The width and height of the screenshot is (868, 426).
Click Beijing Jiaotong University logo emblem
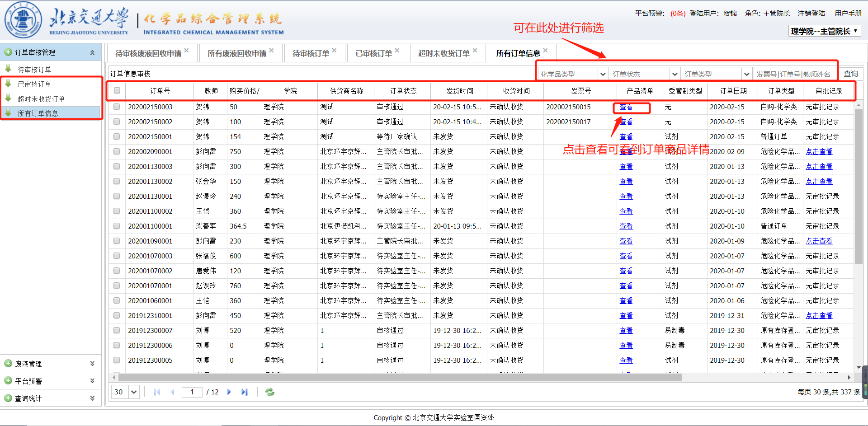coord(23,20)
